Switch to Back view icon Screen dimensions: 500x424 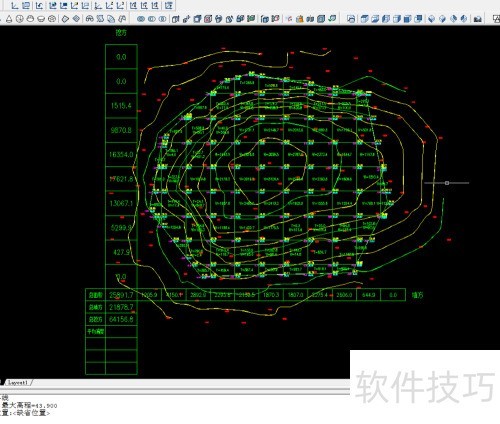point(418,19)
